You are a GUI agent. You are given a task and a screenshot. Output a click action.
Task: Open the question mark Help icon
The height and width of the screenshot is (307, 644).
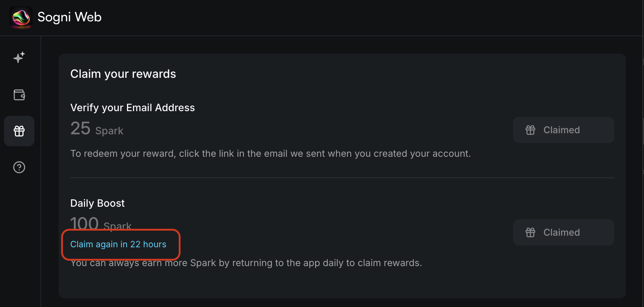(x=19, y=167)
